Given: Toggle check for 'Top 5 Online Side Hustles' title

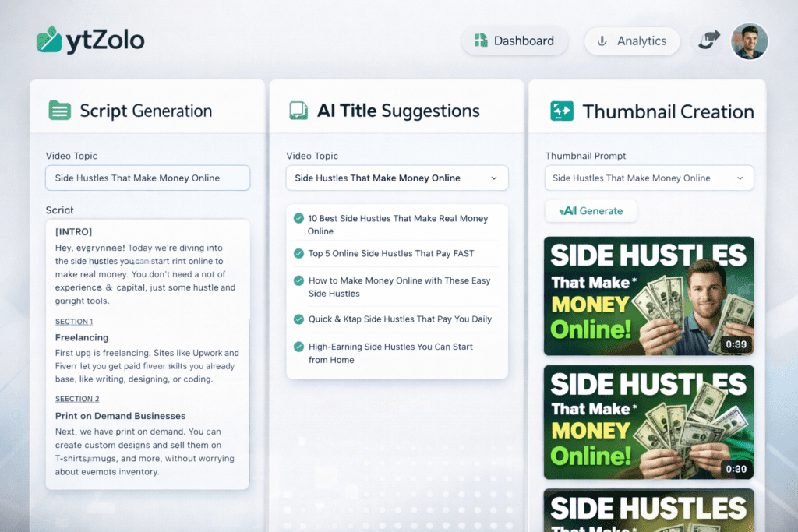Looking at the screenshot, I should 298,253.
